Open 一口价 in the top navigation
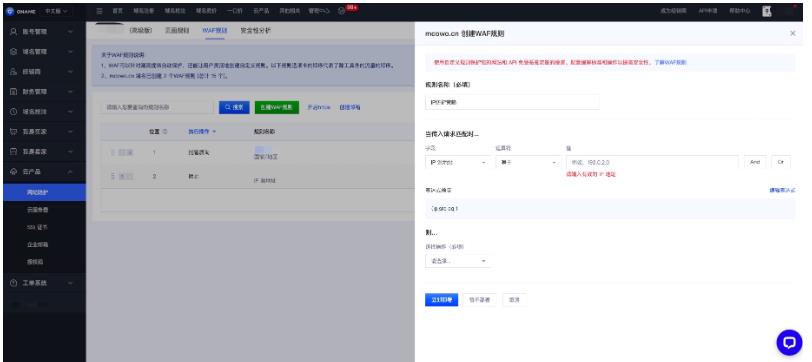The height and width of the screenshot is (362, 812). 235,11
